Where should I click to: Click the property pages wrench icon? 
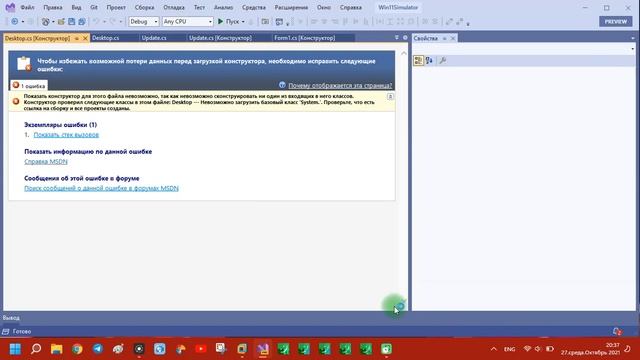tap(442, 60)
